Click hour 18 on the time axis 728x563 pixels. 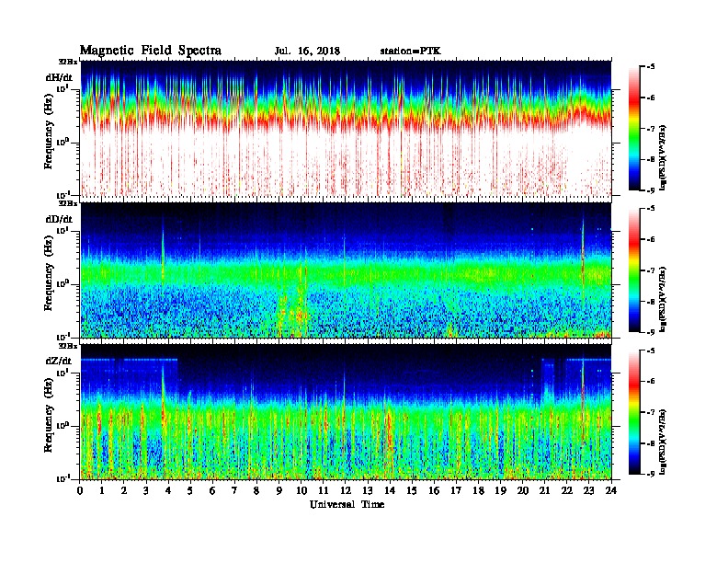pos(478,490)
